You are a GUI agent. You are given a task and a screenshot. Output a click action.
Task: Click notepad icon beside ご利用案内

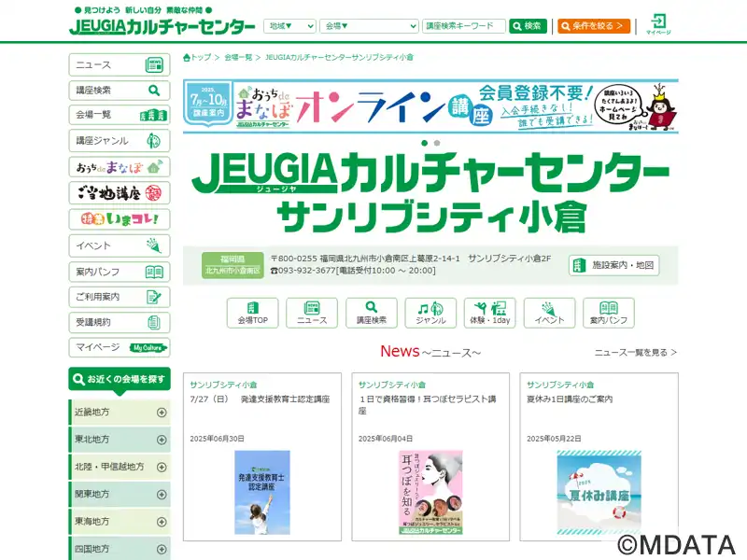click(154, 297)
